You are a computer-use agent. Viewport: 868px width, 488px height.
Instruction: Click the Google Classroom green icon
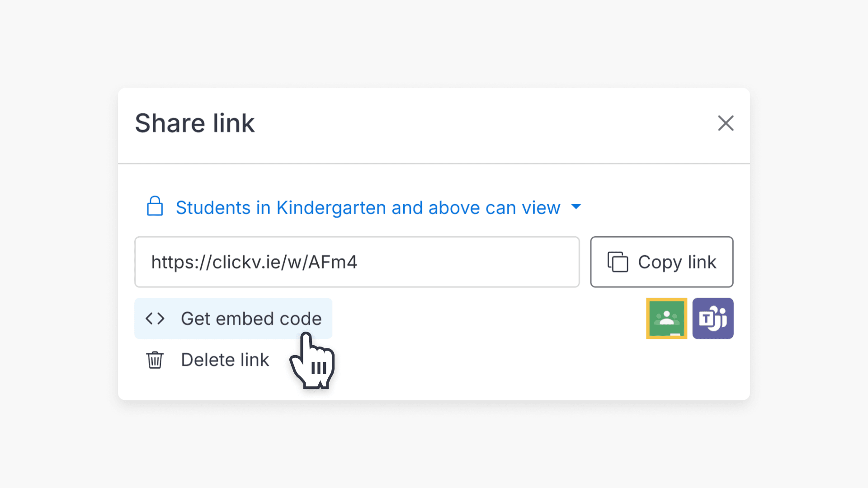[x=666, y=318]
